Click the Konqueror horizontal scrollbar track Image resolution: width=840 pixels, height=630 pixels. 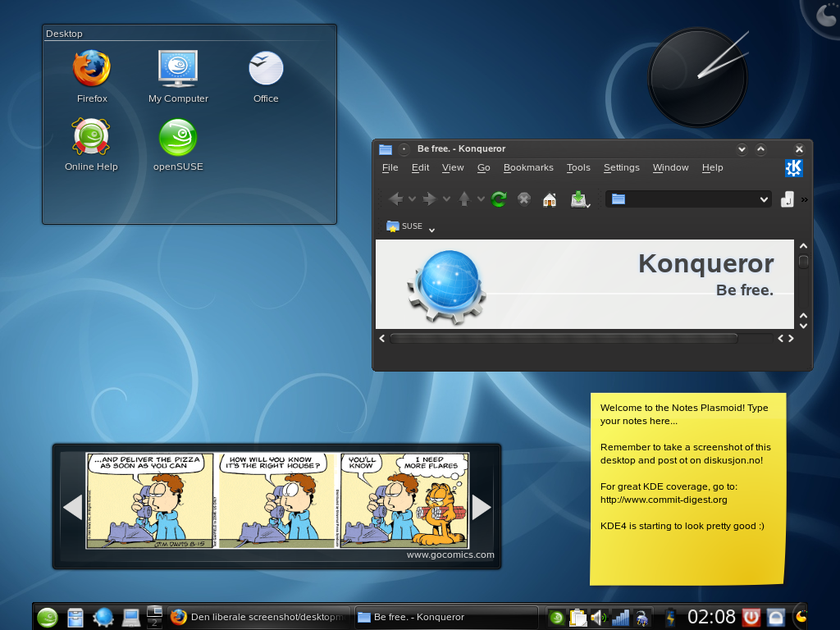582,338
